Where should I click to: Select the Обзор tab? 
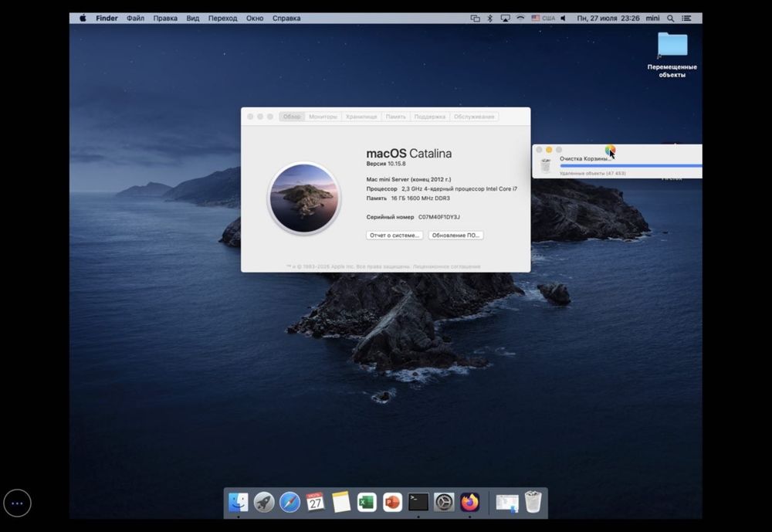pos(292,117)
